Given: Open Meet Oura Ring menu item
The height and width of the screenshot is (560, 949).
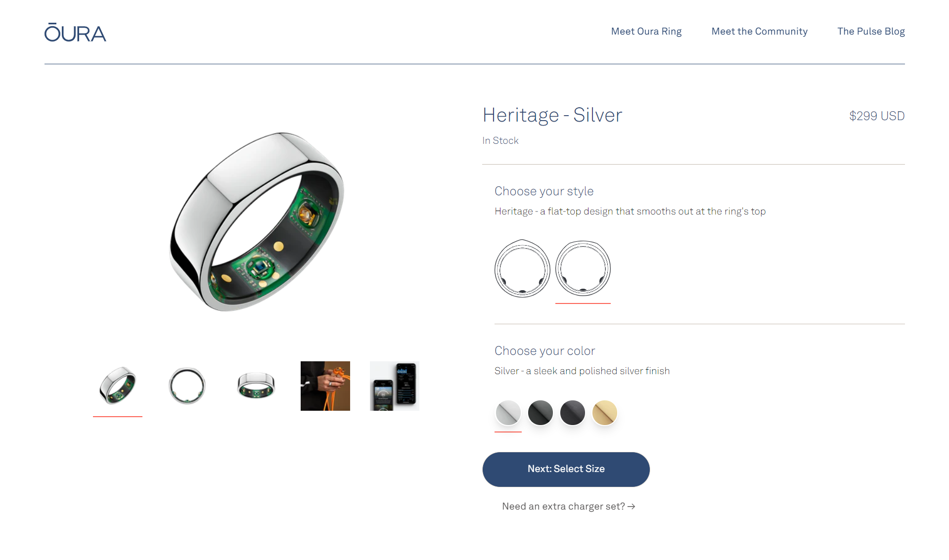Looking at the screenshot, I should [x=646, y=31].
